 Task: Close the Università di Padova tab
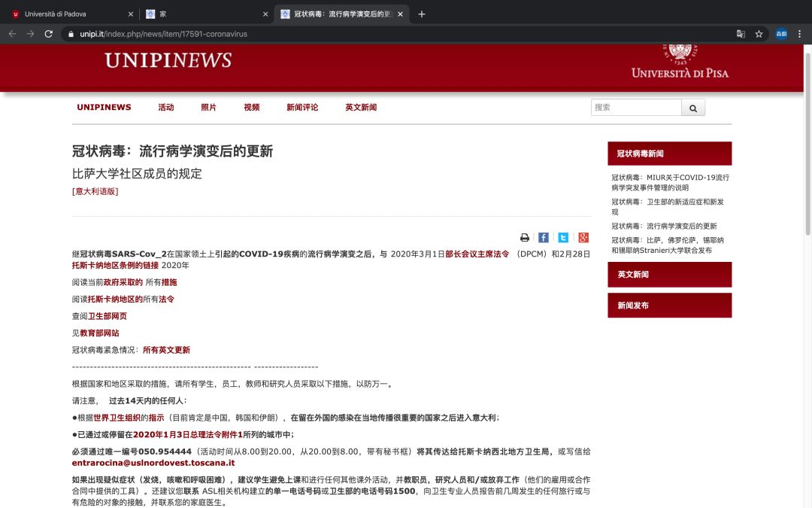131,14
